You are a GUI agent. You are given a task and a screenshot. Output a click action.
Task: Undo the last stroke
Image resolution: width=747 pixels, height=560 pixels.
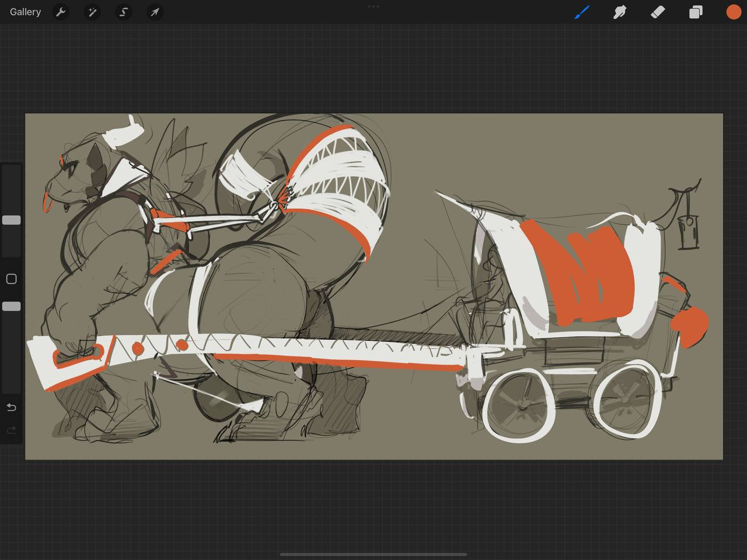[x=11, y=407]
